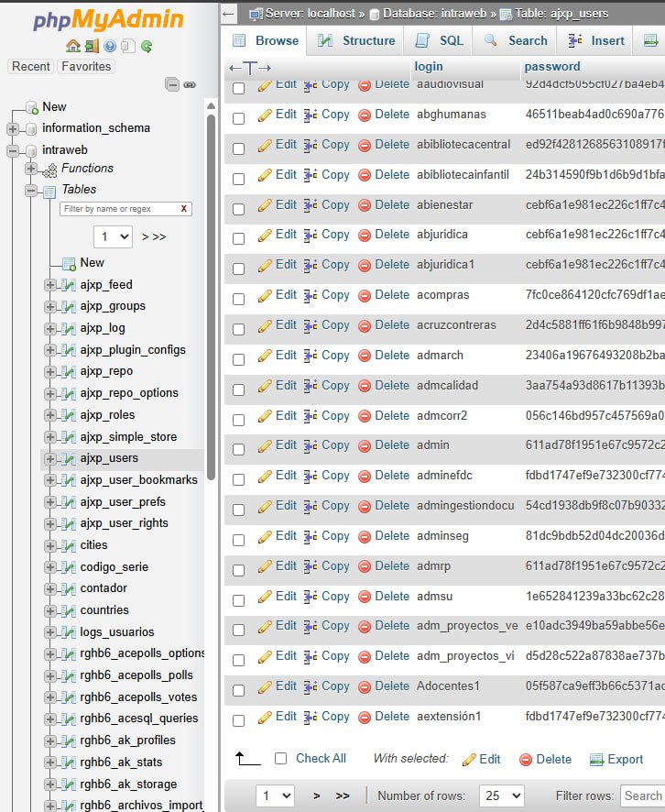Screen dimensions: 665x812
Task: Click pencil Edit icon for Adocentes1 row
Action: tap(265, 686)
